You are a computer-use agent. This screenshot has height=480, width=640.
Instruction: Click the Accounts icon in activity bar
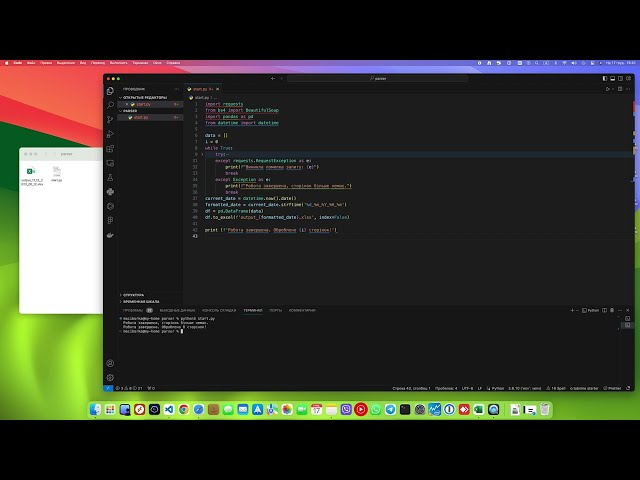110,363
